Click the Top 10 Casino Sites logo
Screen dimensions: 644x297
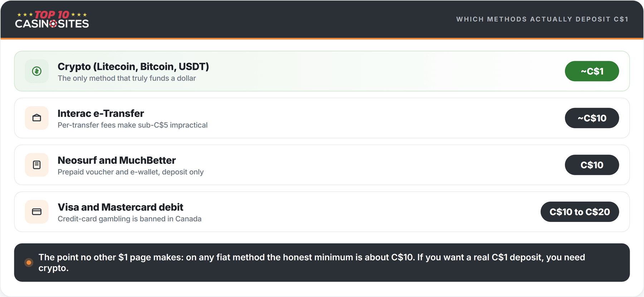tap(52, 19)
